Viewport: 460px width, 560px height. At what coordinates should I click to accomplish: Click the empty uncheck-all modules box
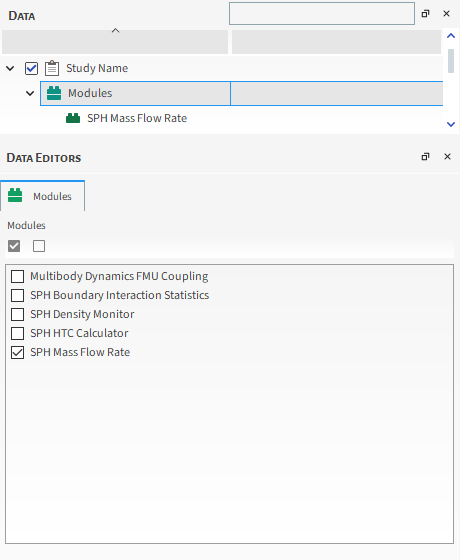(x=39, y=246)
